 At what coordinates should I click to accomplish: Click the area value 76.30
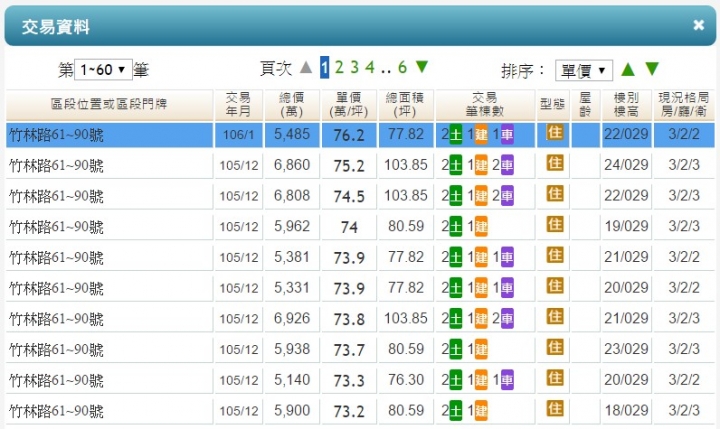click(406, 380)
